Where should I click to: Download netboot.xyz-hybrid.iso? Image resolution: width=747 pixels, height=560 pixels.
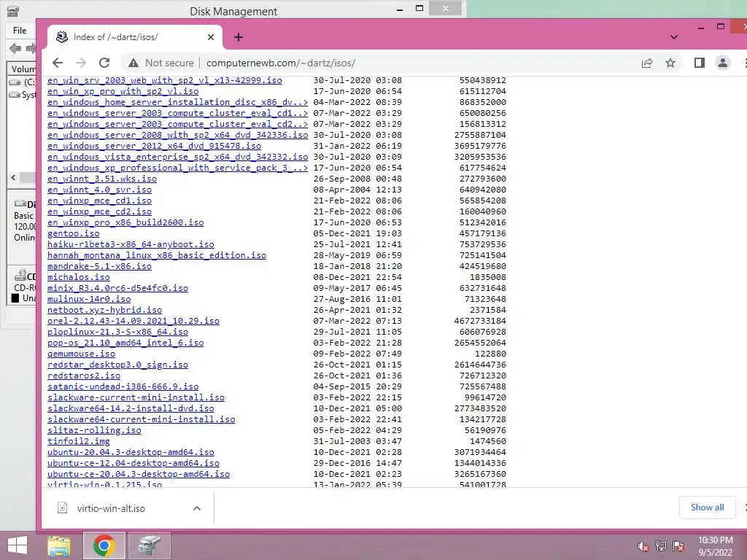[105, 311]
